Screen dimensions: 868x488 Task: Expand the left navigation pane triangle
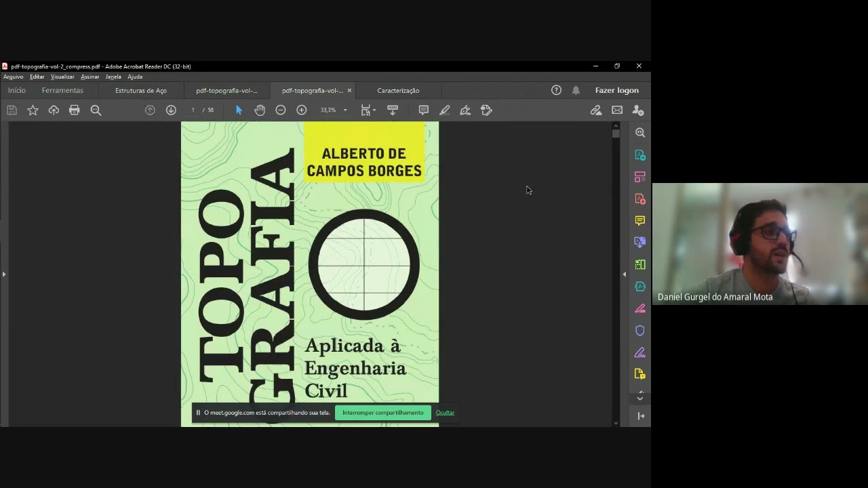(4, 274)
